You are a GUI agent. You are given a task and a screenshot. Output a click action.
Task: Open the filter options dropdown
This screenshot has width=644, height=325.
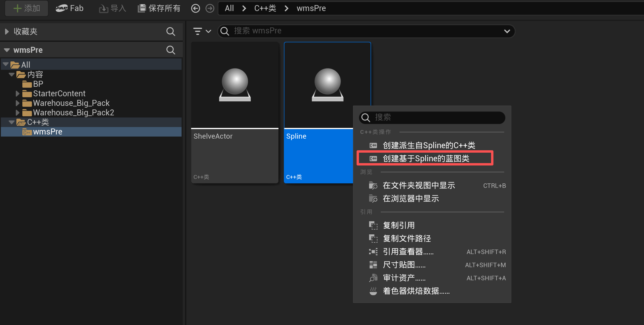[x=202, y=31]
